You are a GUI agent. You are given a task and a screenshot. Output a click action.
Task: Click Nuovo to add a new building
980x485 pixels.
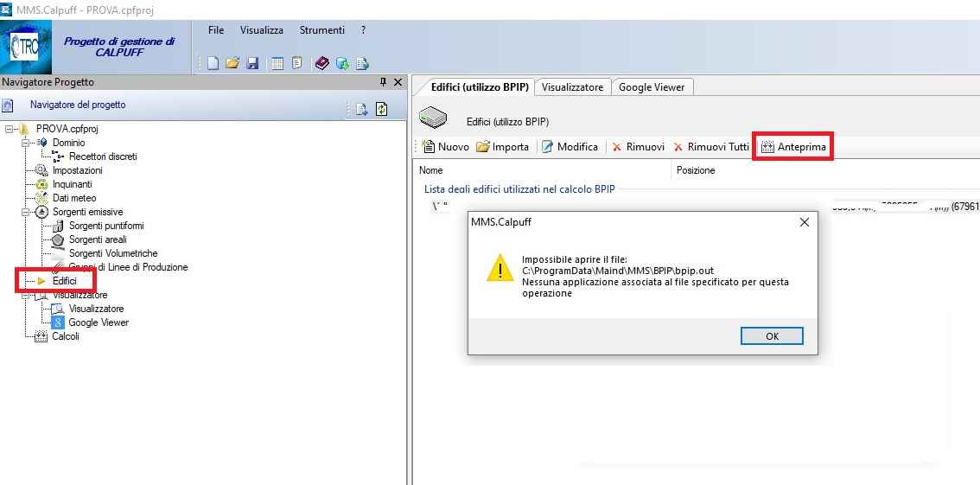tap(446, 147)
